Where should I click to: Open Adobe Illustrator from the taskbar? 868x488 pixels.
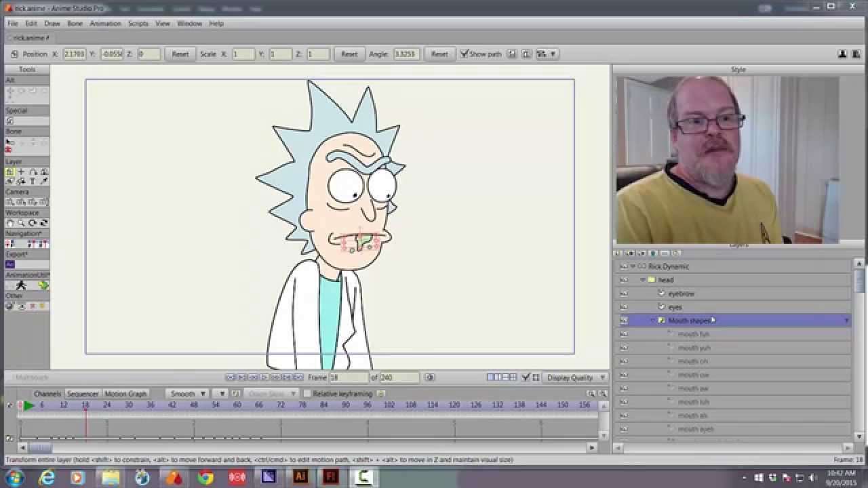300,477
